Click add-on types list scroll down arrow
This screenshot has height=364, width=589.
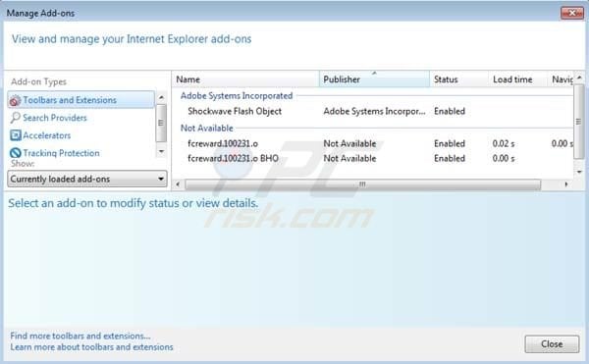pyautogui.click(x=161, y=152)
